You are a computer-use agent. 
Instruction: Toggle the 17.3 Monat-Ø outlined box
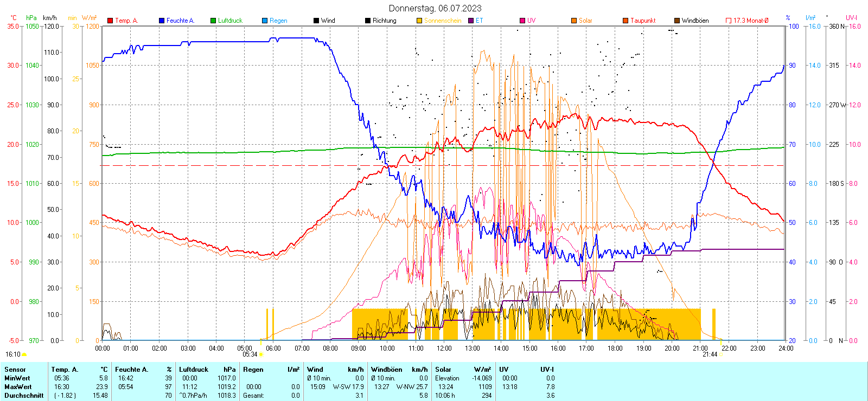(729, 21)
